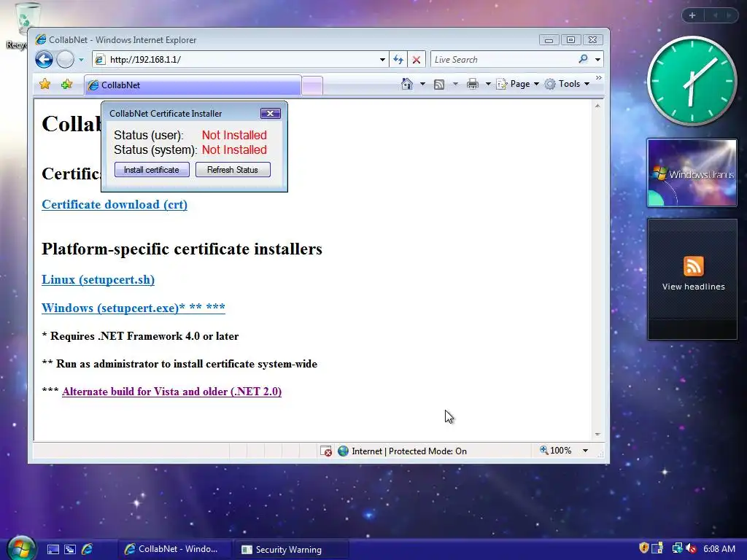
Task: Click Show Desktop quick launch icon
Action: point(53,550)
